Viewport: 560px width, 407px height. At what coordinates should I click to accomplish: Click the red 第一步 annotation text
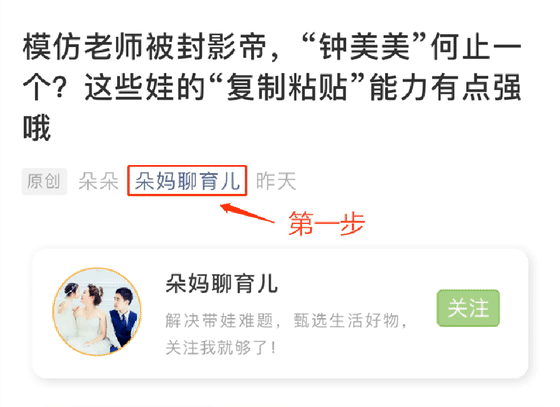point(326,223)
